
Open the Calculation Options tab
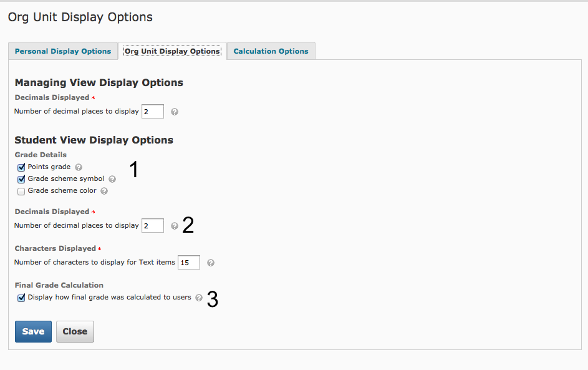coord(271,51)
